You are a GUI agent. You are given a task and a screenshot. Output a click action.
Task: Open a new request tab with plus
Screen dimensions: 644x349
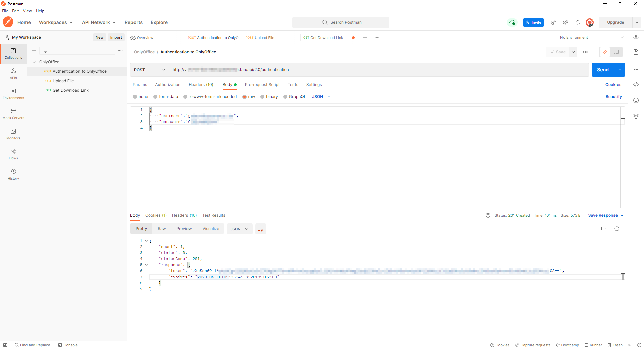click(x=365, y=37)
